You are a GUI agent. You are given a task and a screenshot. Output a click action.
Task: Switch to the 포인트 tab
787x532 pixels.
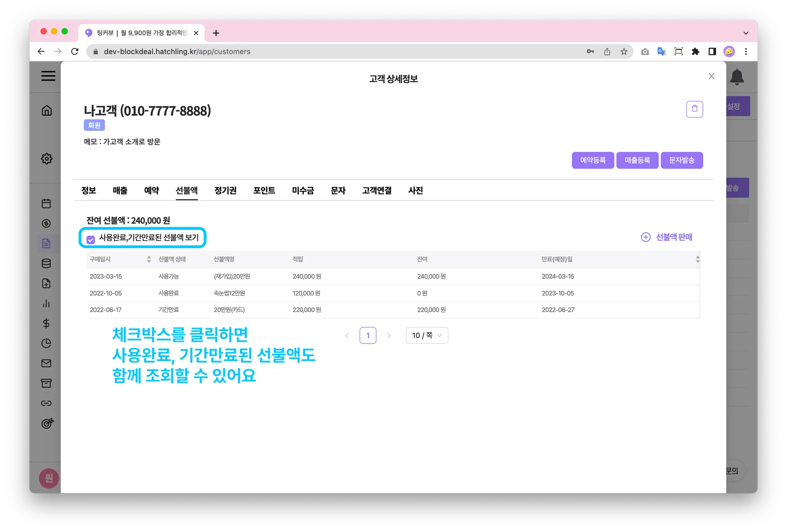(264, 190)
